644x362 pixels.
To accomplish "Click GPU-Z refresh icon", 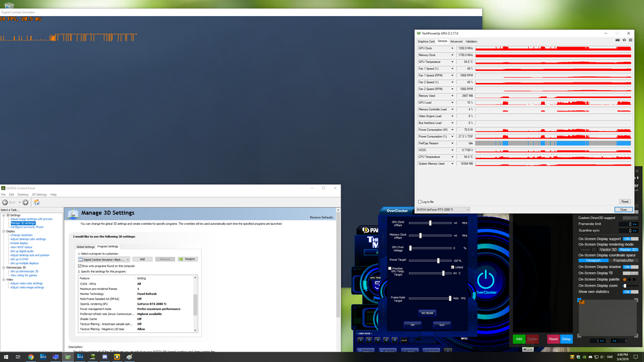I will 624,41.
